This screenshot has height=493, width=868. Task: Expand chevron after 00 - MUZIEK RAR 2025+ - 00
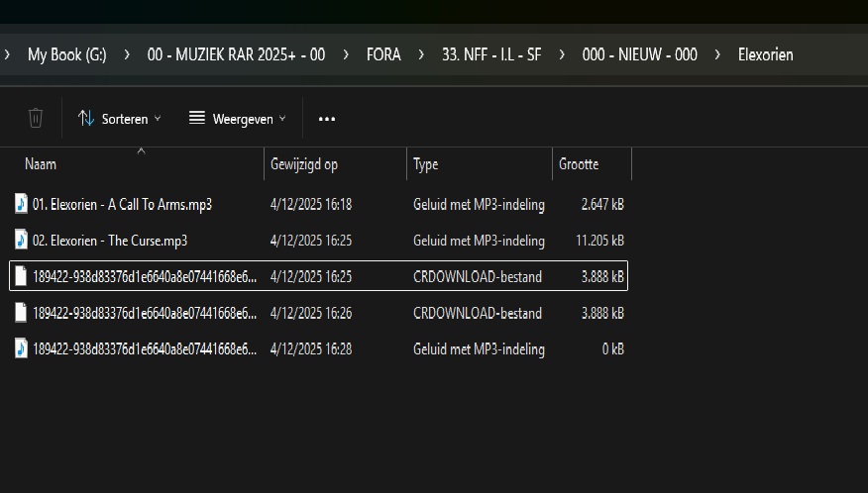pos(346,54)
